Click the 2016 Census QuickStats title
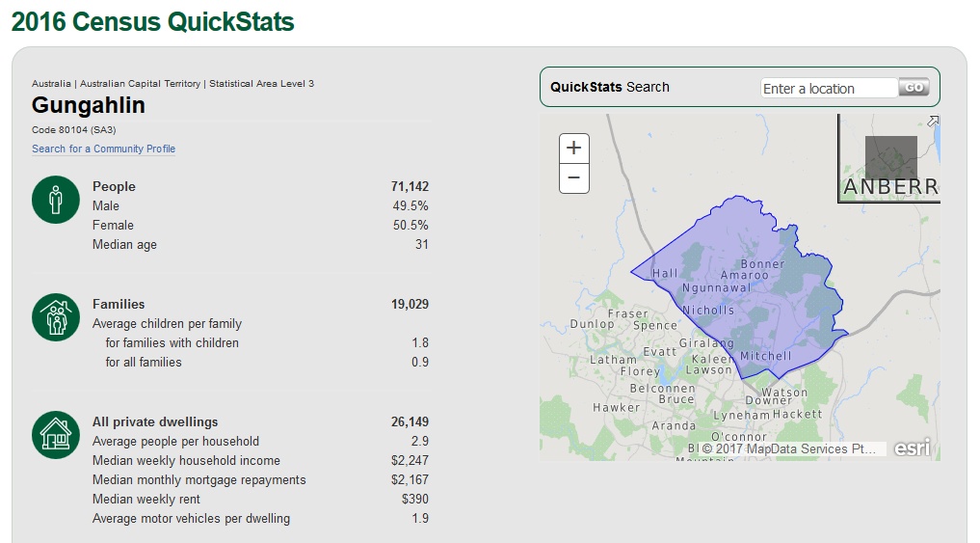 (x=153, y=21)
